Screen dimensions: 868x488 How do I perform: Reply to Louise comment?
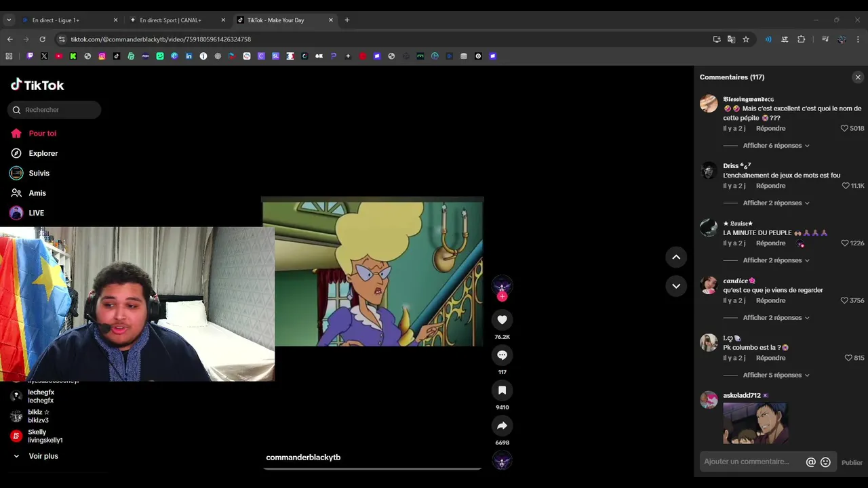[770, 243]
